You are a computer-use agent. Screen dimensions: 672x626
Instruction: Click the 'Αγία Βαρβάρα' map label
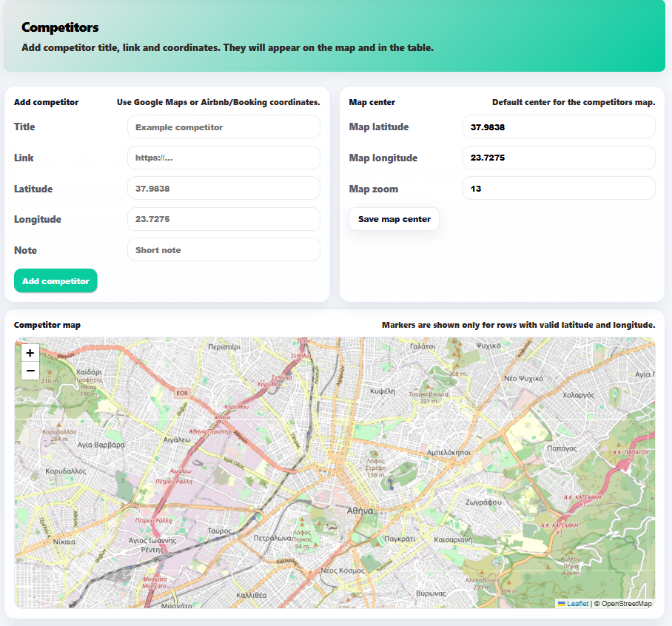click(101, 445)
